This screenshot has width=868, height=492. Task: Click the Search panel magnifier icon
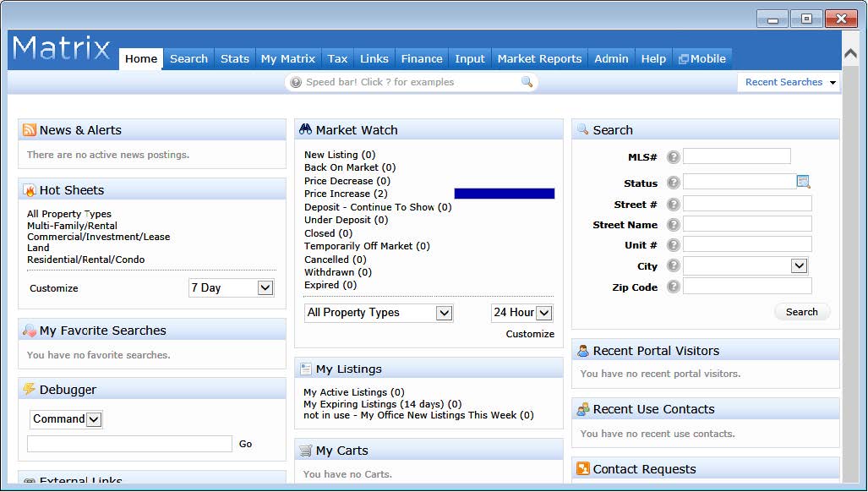[x=583, y=129]
